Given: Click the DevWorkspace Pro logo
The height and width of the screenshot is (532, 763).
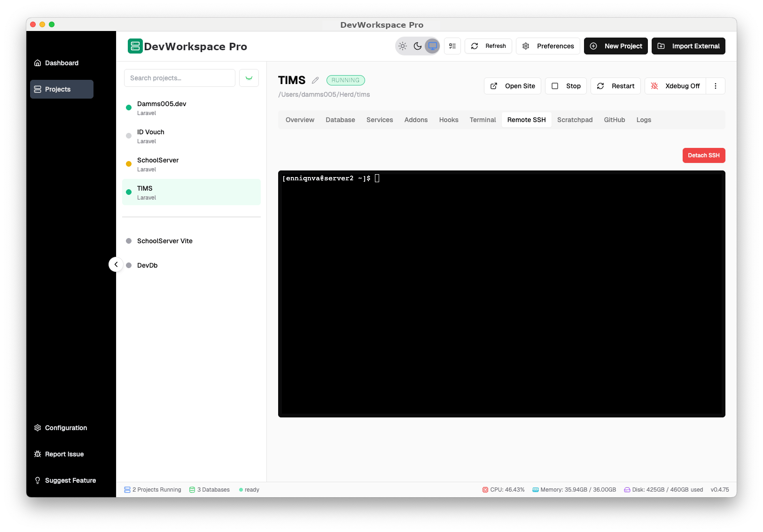Looking at the screenshot, I should coord(135,46).
